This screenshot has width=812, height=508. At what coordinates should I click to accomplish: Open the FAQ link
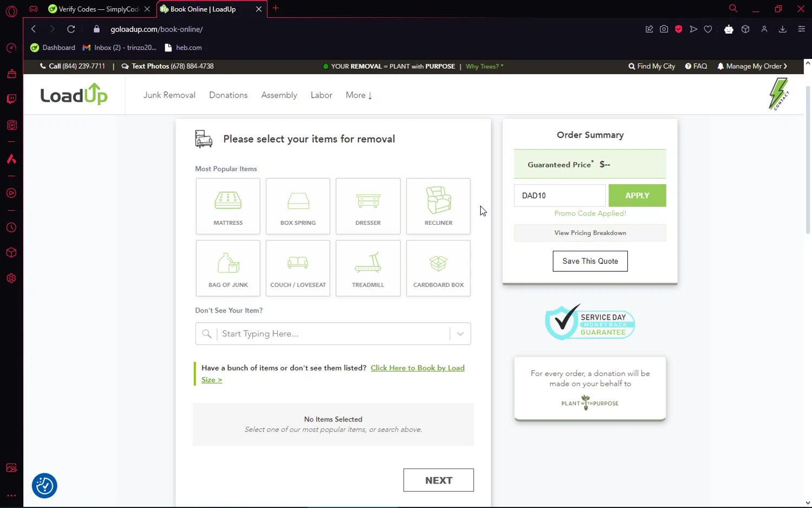(696, 66)
